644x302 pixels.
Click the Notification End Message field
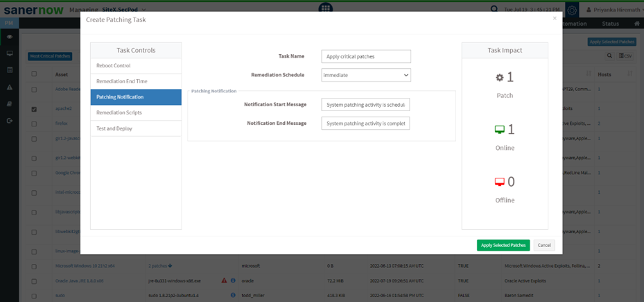[x=365, y=124]
